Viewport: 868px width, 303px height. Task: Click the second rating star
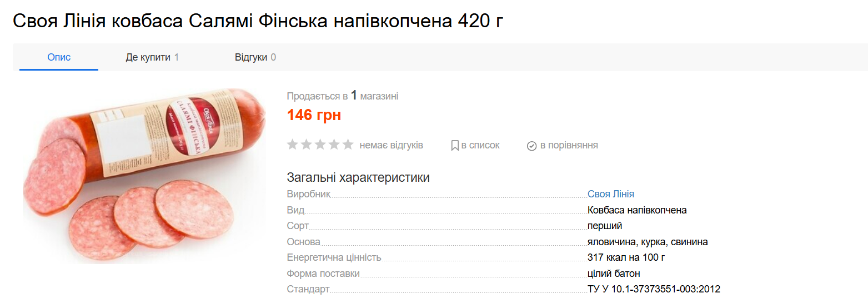[307, 145]
